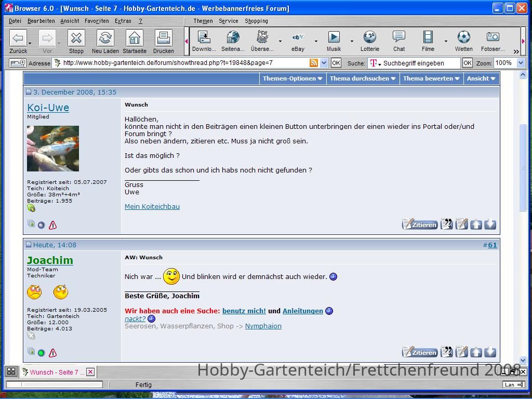Click Koi-Uwe's koi avatar image
Viewport: 532px width, 399px height.
53,148
